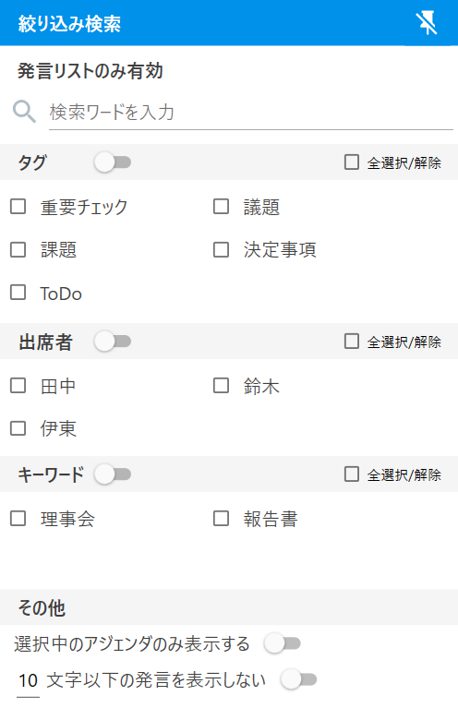Select attendee 伊東 checkbox
The height and width of the screenshot is (720, 458).
(18, 428)
